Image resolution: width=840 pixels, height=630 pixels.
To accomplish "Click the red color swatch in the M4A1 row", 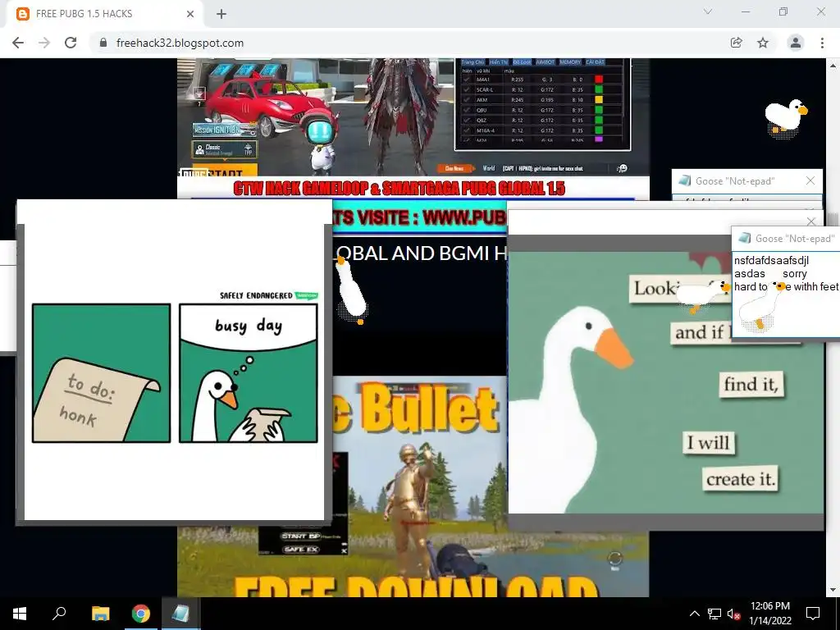I will click(599, 80).
